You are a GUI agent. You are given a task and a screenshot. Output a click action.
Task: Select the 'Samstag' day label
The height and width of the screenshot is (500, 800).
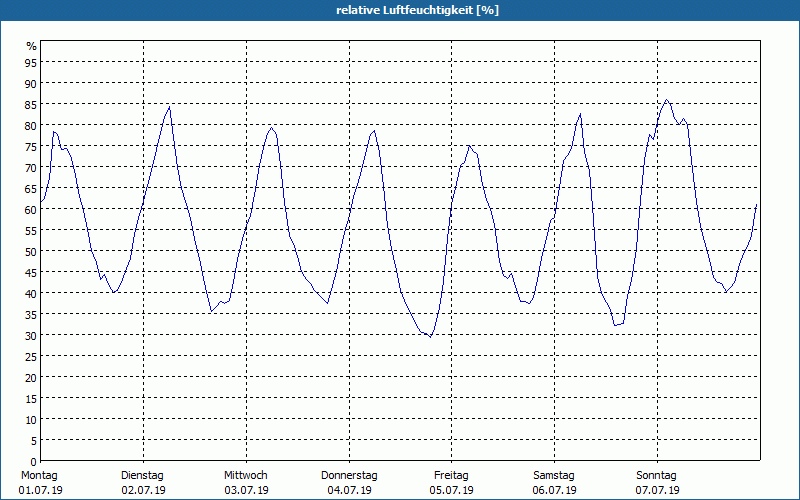coord(554,475)
